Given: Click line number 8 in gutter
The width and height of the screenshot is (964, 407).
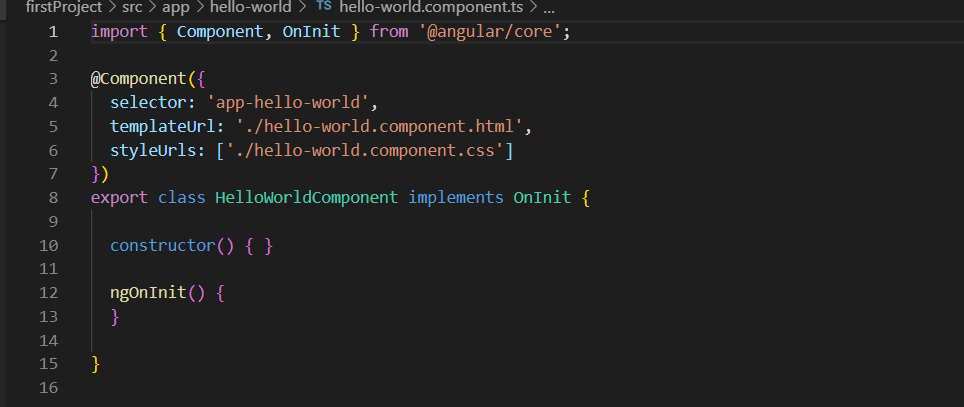Looking at the screenshot, I should click(x=52, y=198).
